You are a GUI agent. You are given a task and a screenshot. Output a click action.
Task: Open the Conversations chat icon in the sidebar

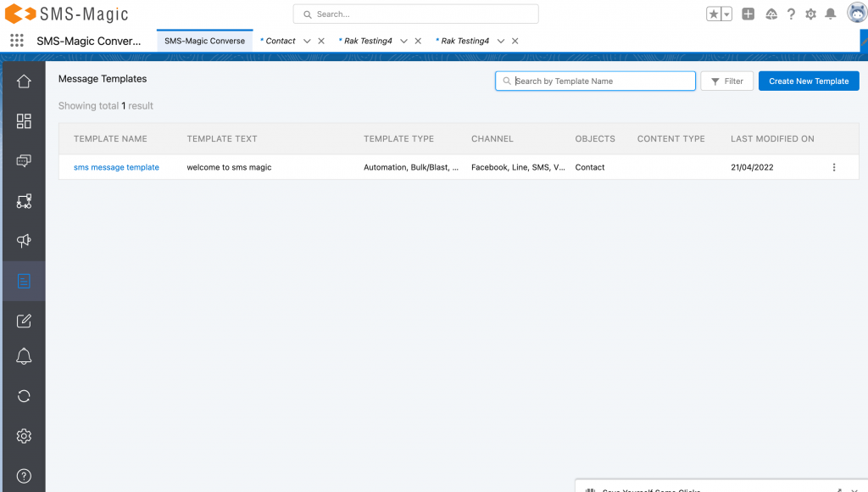(x=24, y=161)
